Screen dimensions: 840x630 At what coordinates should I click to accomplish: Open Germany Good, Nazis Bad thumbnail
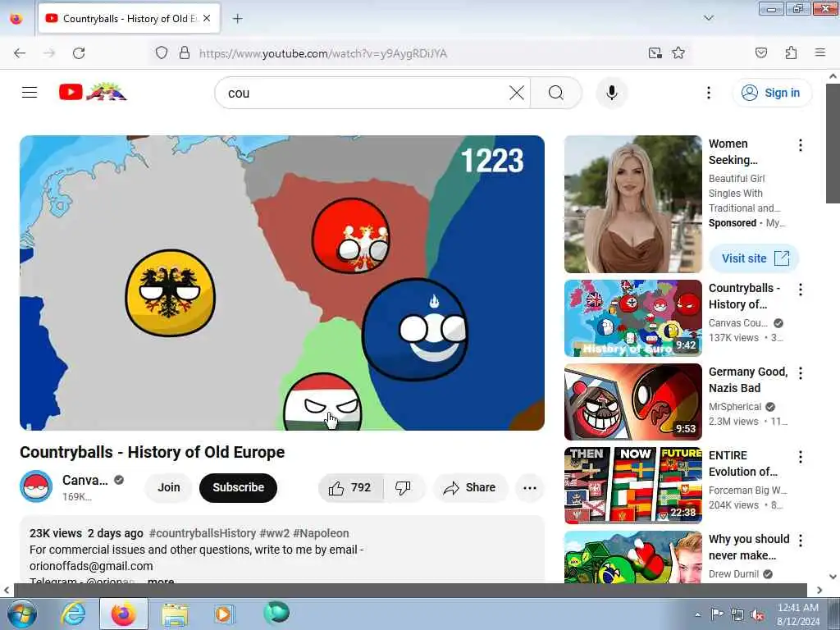tap(632, 402)
